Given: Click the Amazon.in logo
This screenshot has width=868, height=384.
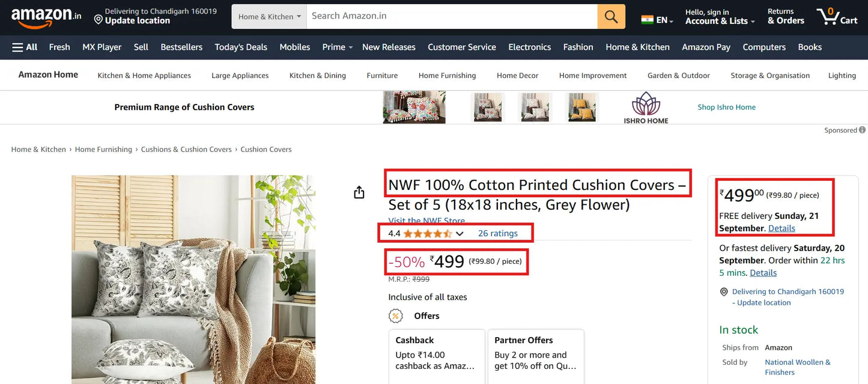Looking at the screenshot, I should pyautogui.click(x=42, y=16).
